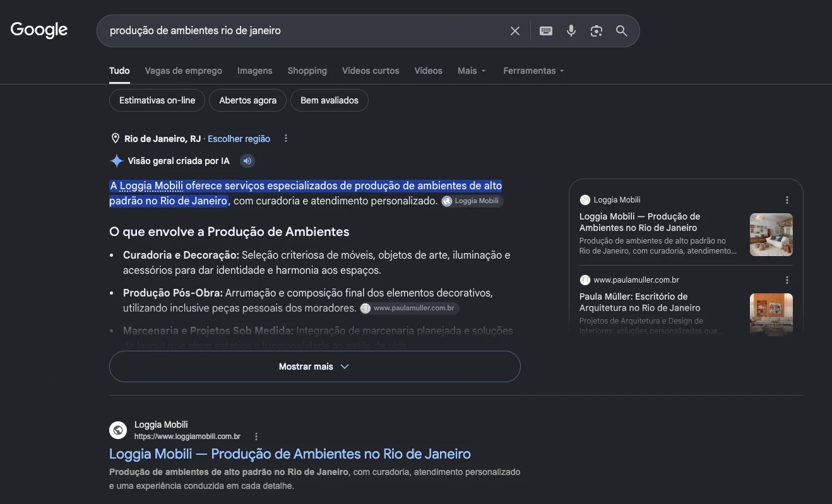This screenshot has width=832, height=504.
Task: Open the three-dot menu beside Escolher região
Action: (286, 139)
